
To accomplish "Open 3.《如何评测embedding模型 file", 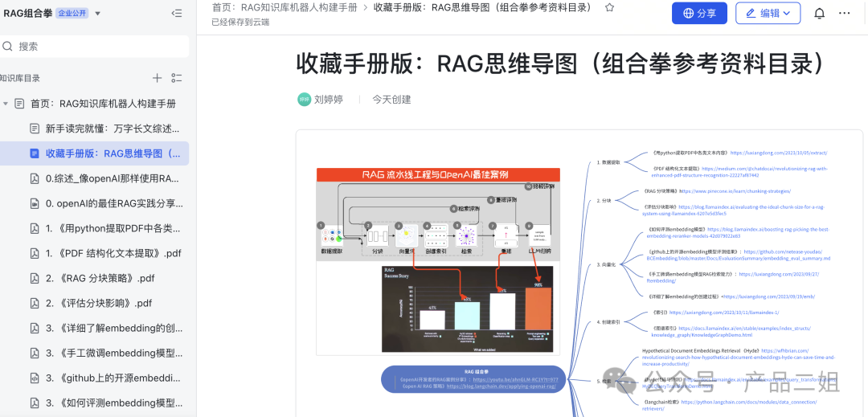I will coord(114,403).
